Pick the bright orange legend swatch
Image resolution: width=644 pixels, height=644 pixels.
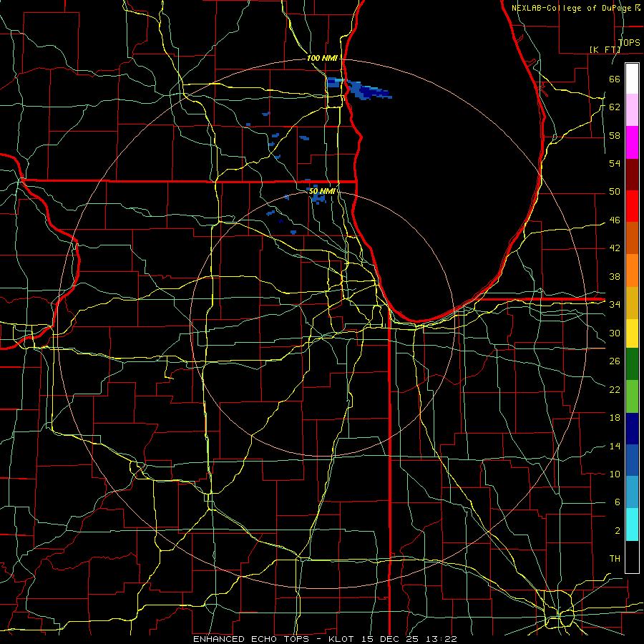(632, 270)
